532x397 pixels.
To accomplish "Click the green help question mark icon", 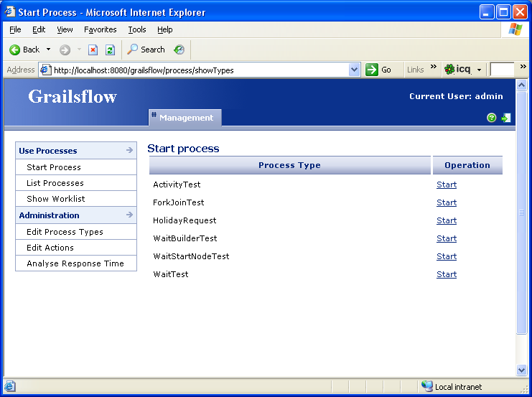I will (491, 118).
